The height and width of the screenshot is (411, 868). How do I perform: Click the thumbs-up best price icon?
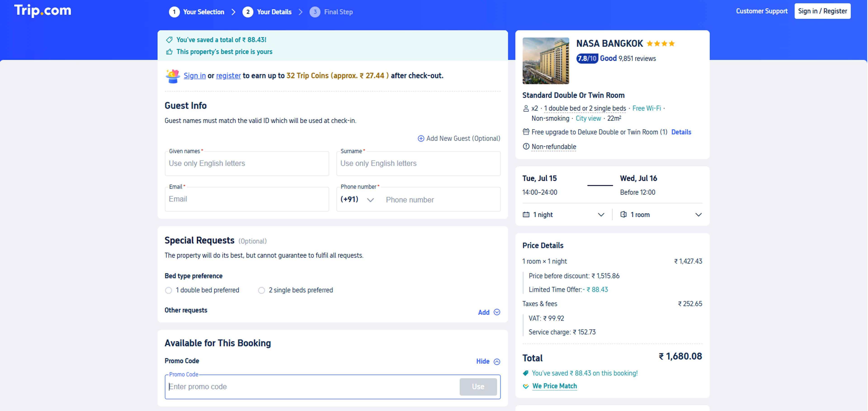[169, 52]
